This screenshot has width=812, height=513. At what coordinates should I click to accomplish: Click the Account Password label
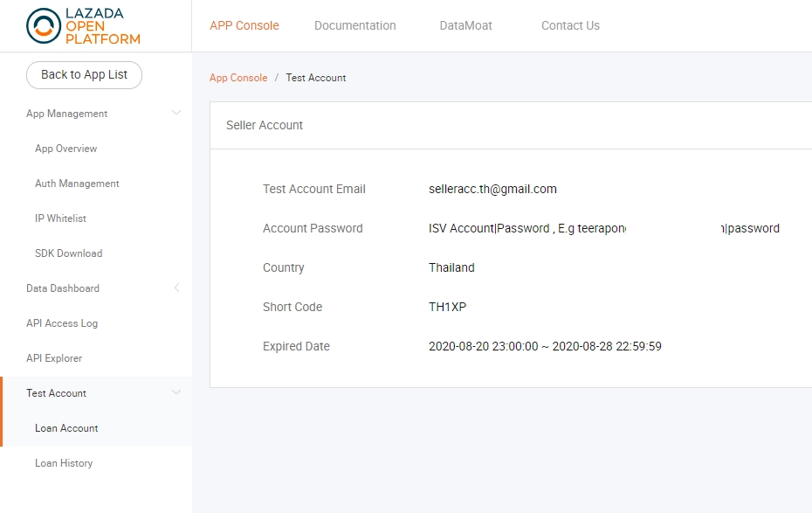[313, 228]
